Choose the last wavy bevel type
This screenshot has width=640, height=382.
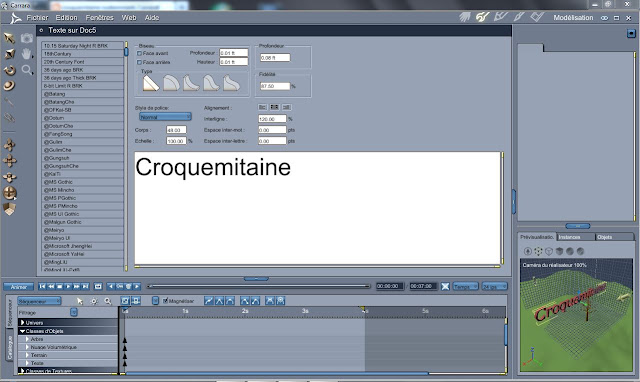click(231, 83)
